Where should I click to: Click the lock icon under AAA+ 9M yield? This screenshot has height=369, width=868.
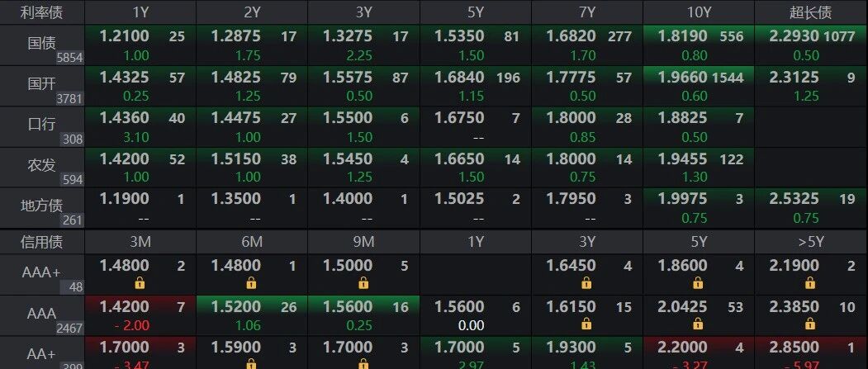(363, 283)
